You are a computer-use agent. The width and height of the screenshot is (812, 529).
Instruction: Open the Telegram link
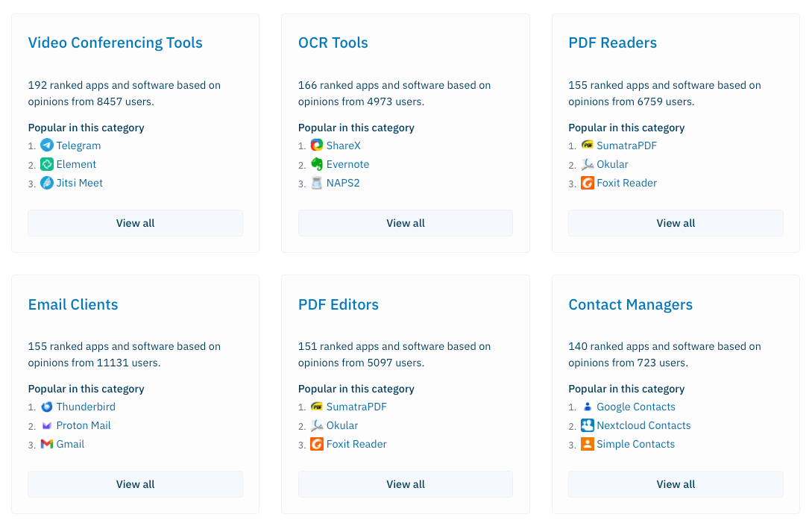pos(79,145)
